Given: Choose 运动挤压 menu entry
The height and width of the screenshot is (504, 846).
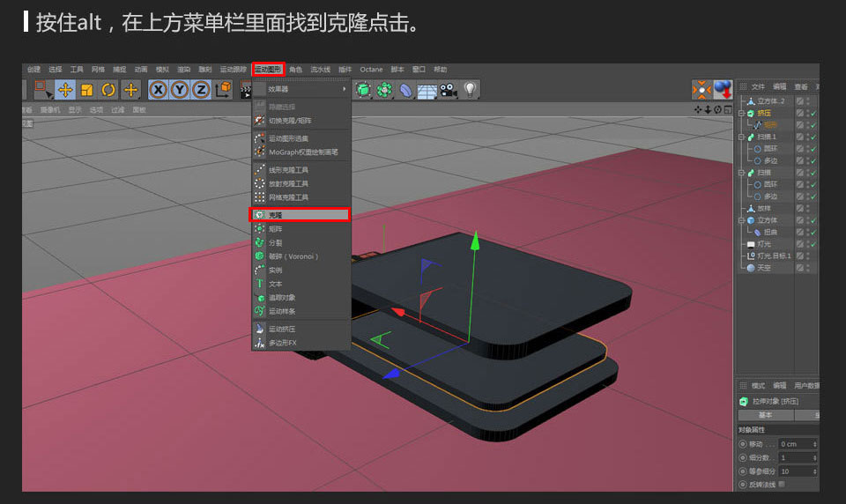Looking at the screenshot, I should 301,329.
